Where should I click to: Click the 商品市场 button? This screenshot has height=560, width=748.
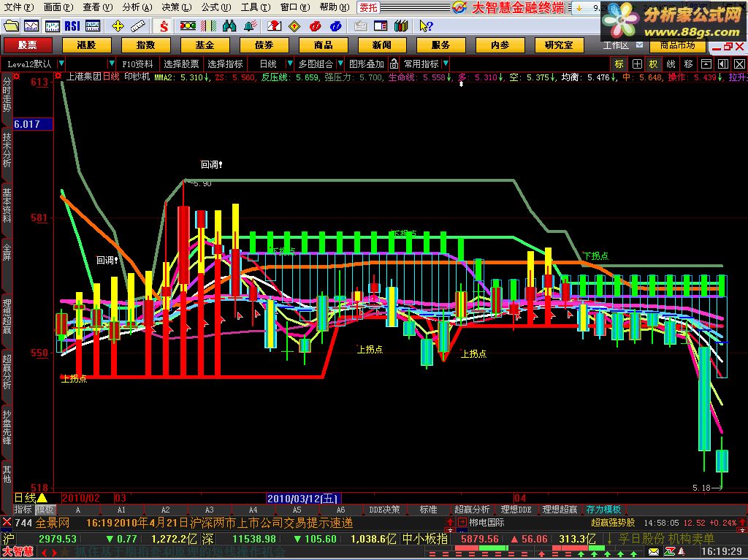pyautogui.click(x=677, y=45)
